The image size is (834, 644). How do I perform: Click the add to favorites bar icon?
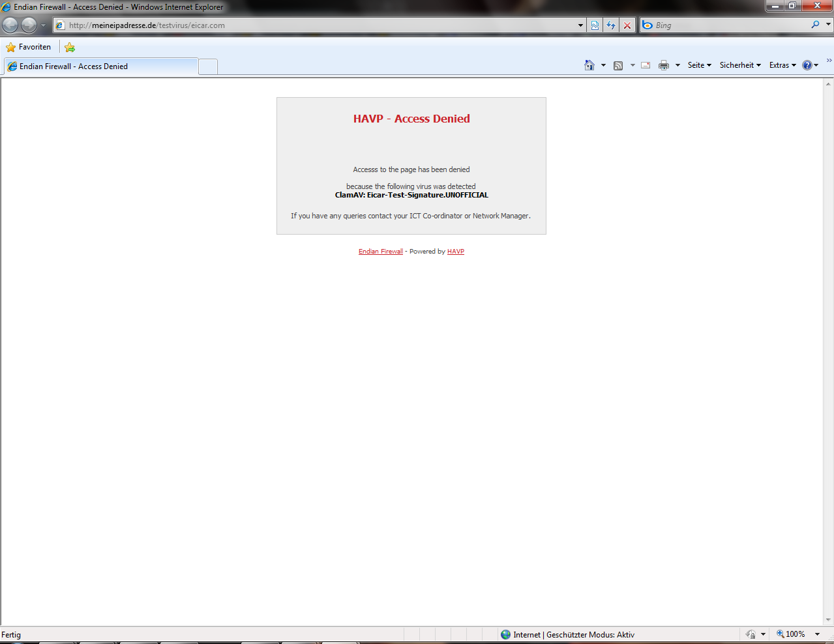pos(70,47)
